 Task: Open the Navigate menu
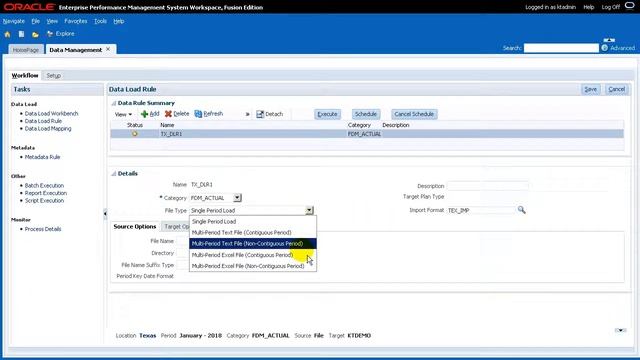(x=14, y=21)
